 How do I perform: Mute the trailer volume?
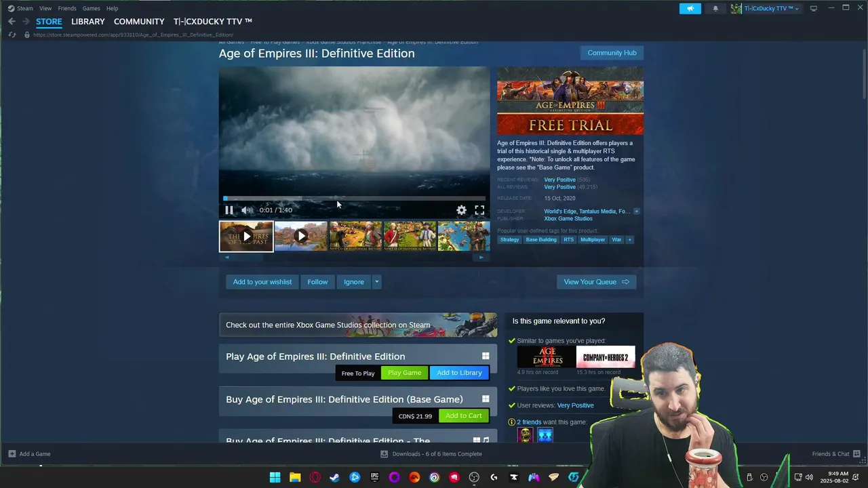(247, 210)
